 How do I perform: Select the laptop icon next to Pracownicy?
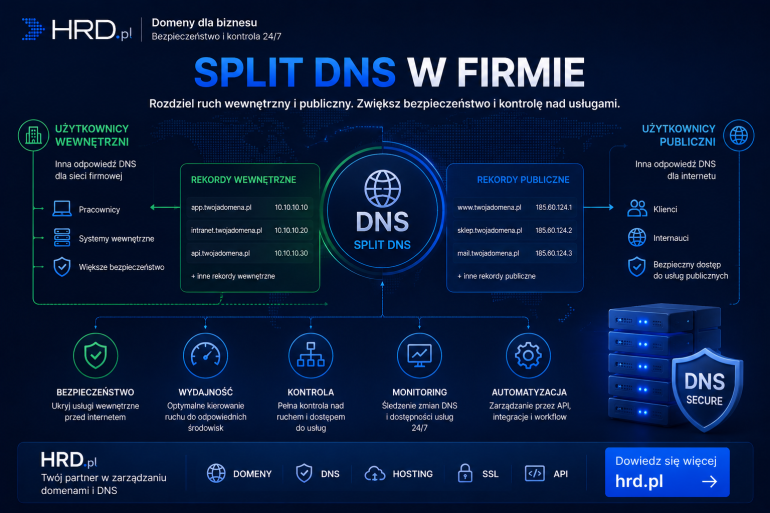tap(62, 209)
